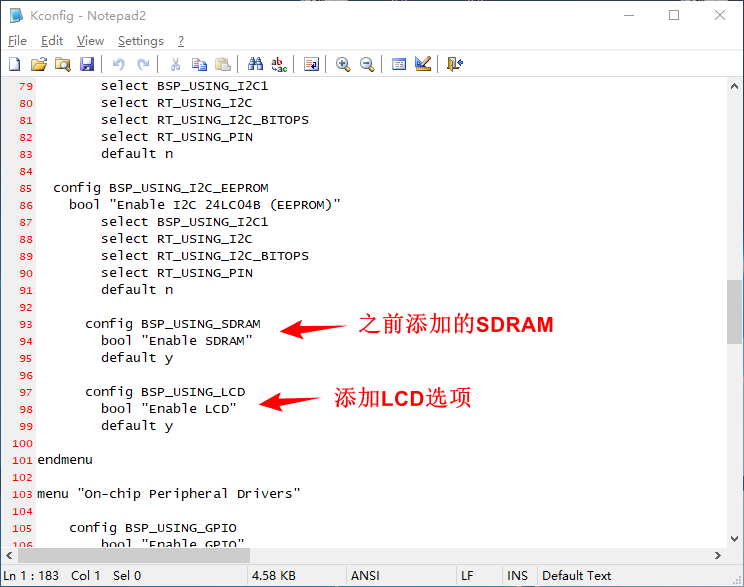
Task: Open the View menu
Action: 90,41
